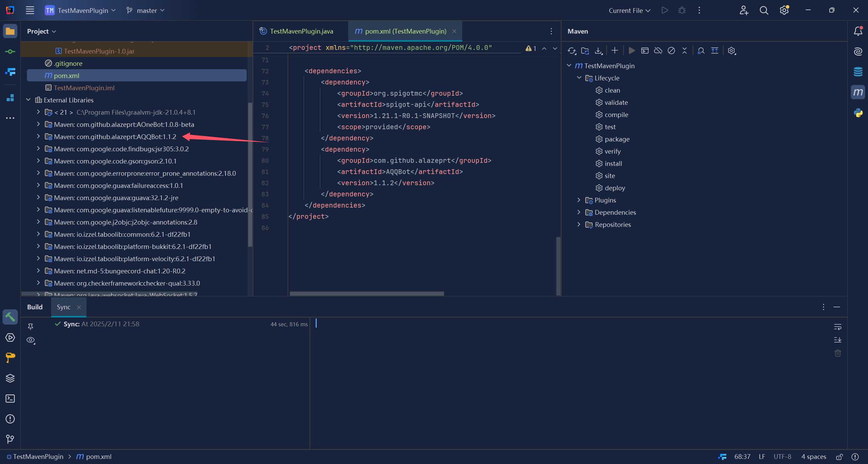Expand Repositories node in Maven panel
Screen dimensions: 868x464
(579, 224)
